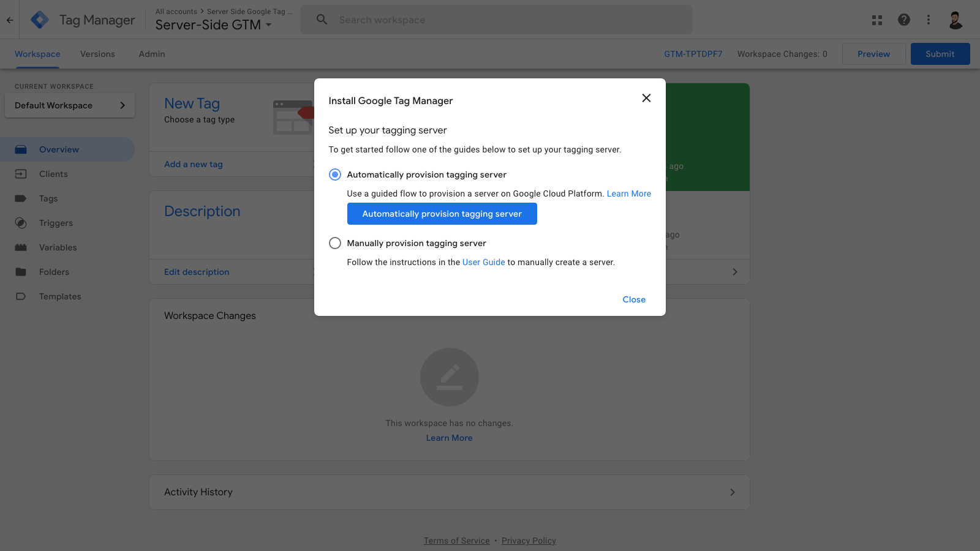Select Automatically provision tagging server radio
The width and height of the screenshot is (980, 551).
335,174
